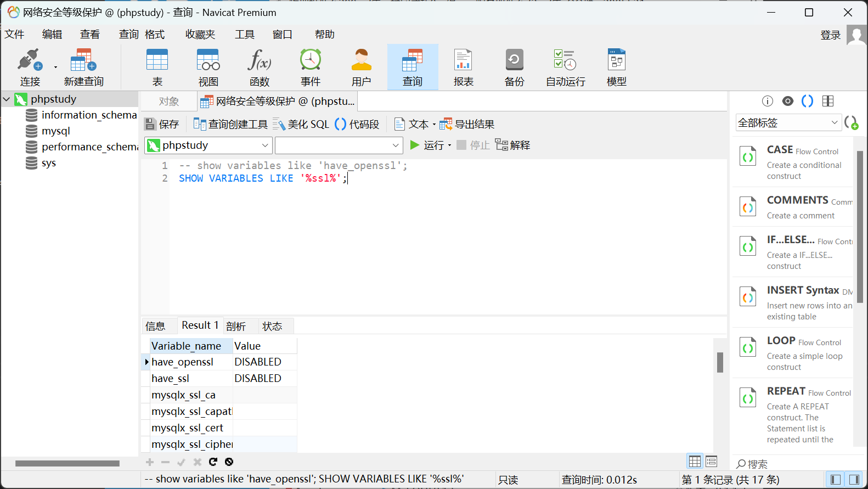This screenshot has width=868, height=489.
Task: Open the 文本 (Text) dropdown arrow
Action: [433, 125]
